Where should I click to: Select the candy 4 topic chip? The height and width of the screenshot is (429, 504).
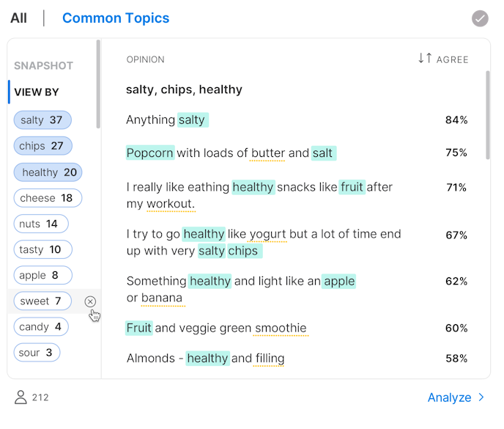[41, 326]
